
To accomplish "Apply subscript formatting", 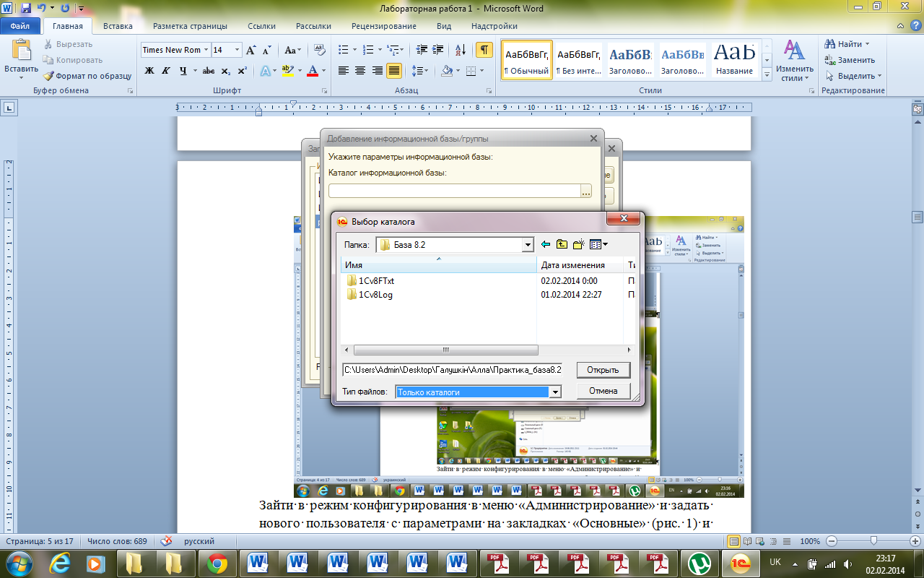I will click(226, 71).
